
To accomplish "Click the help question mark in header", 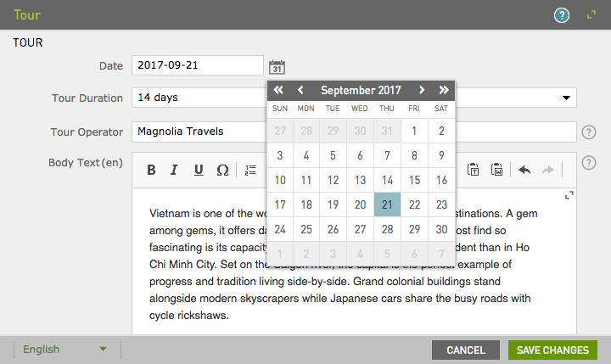I will 561,15.
